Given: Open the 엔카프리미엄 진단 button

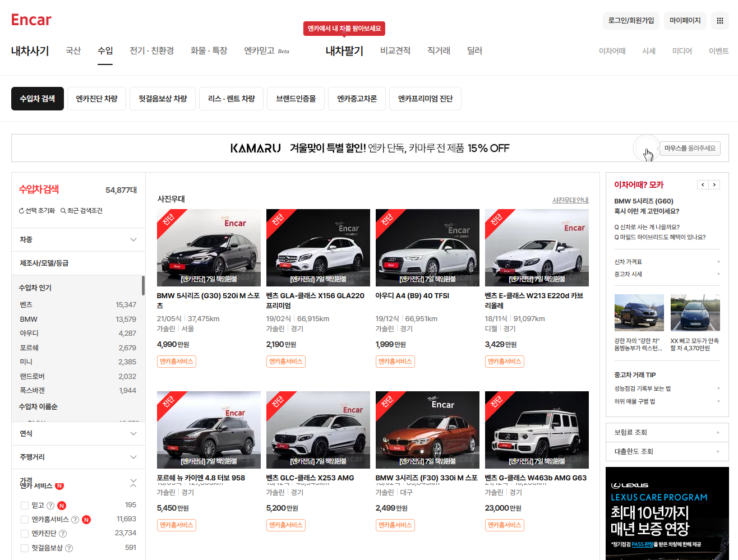Looking at the screenshot, I should (x=425, y=99).
